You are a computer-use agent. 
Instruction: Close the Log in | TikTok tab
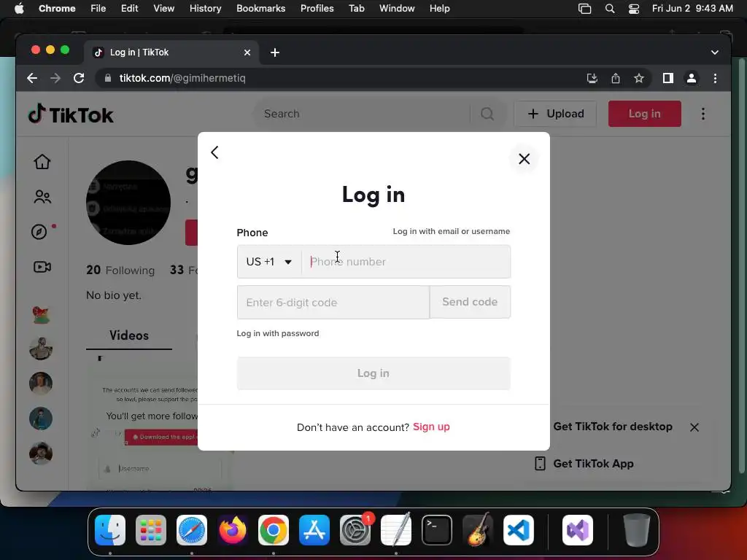coord(247,52)
